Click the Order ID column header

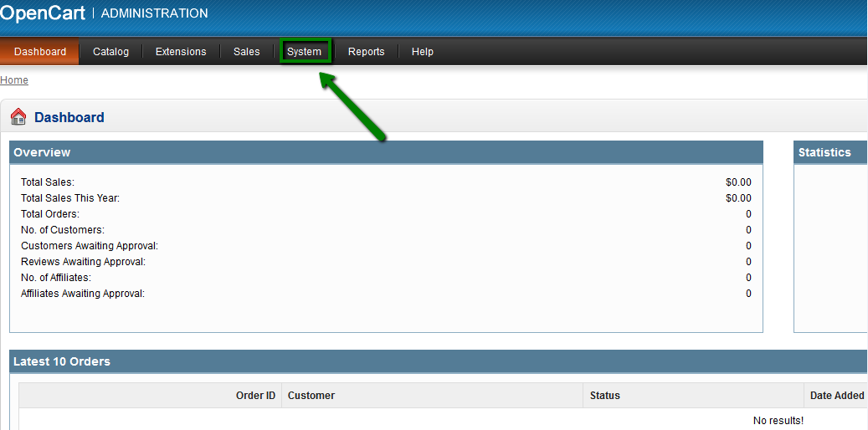255,396
